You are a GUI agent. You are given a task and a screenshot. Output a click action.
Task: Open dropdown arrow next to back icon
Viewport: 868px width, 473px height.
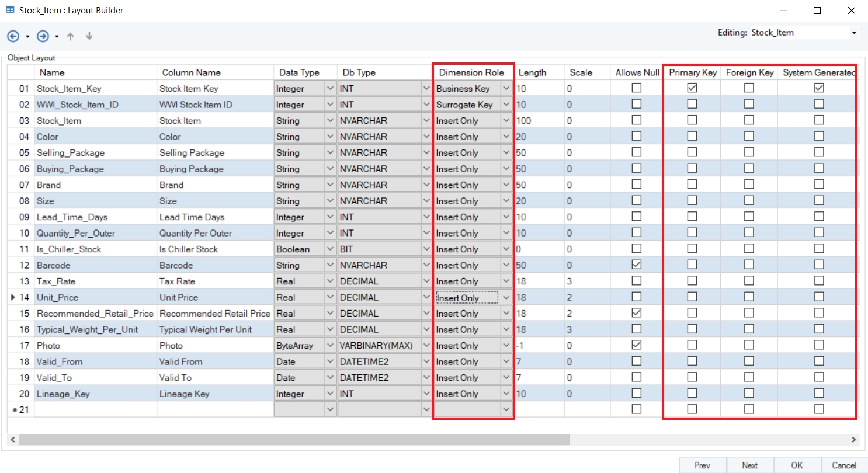tap(27, 37)
